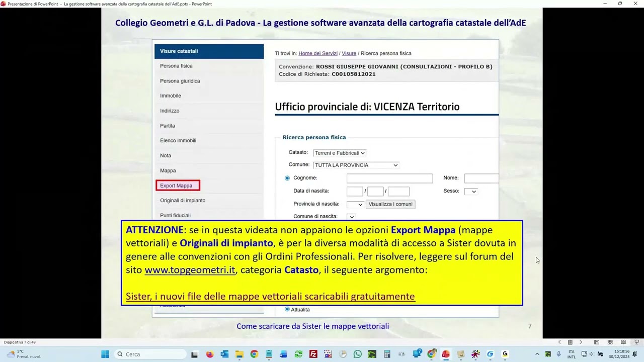Click into the Cognome text field
Image resolution: width=644 pixels, height=362 pixels.
coord(389,178)
